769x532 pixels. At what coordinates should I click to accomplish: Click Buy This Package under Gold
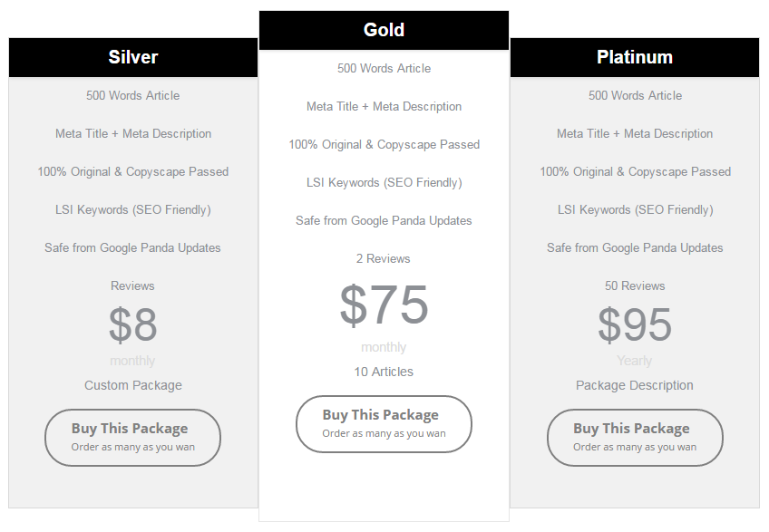click(384, 423)
